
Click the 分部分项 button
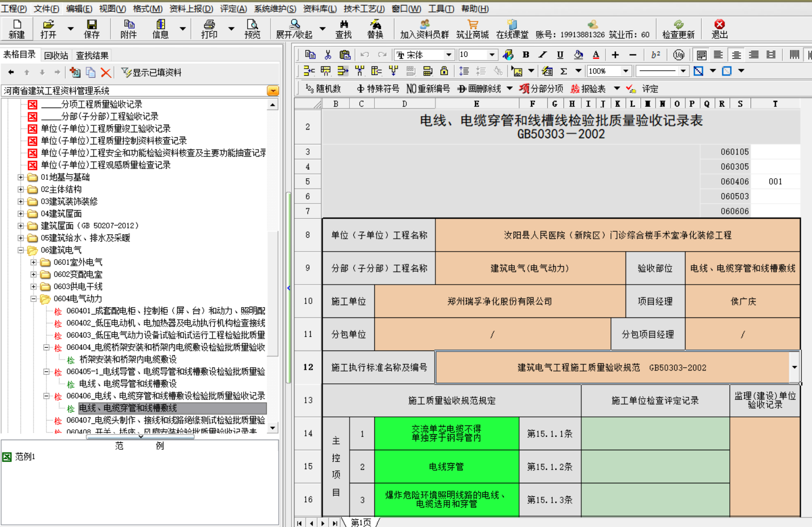point(541,89)
